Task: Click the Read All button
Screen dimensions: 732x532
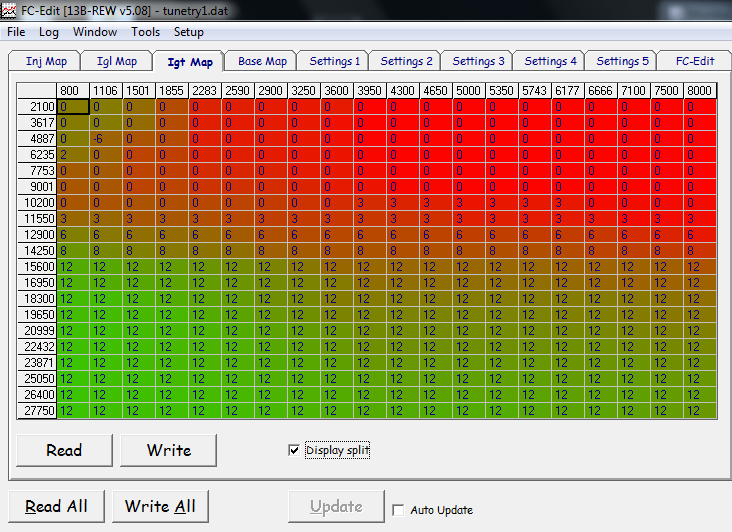Action: (x=56, y=506)
